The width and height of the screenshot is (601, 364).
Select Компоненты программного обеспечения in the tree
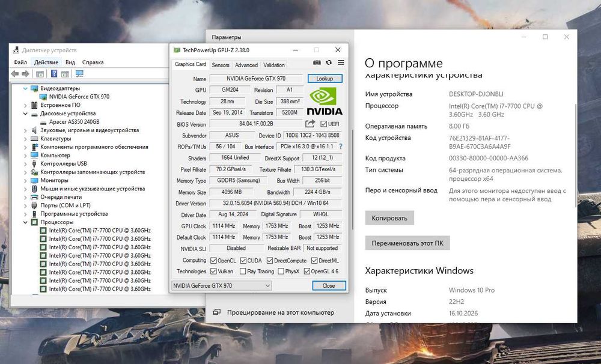pyautogui.click(x=94, y=147)
